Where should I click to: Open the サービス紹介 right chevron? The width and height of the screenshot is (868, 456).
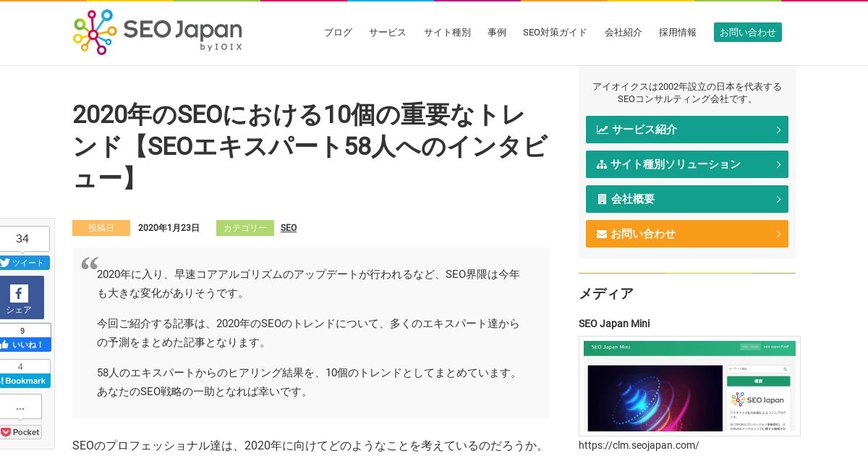coord(778,130)
